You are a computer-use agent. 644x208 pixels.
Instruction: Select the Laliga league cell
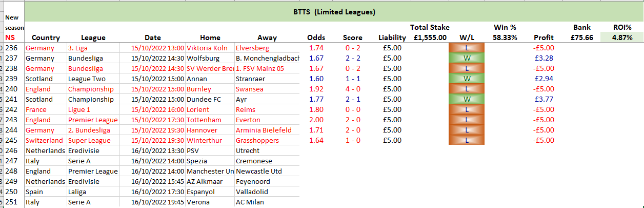(92, 192)
